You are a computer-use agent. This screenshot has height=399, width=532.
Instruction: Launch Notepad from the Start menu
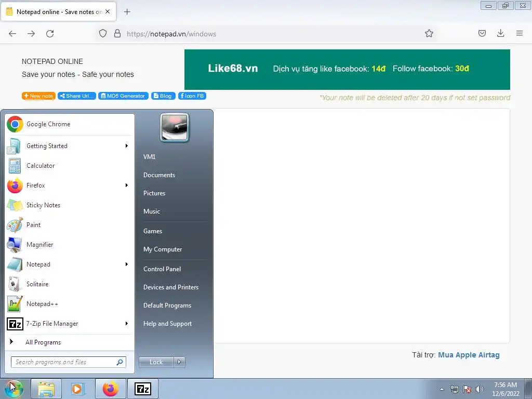[70, 264]
